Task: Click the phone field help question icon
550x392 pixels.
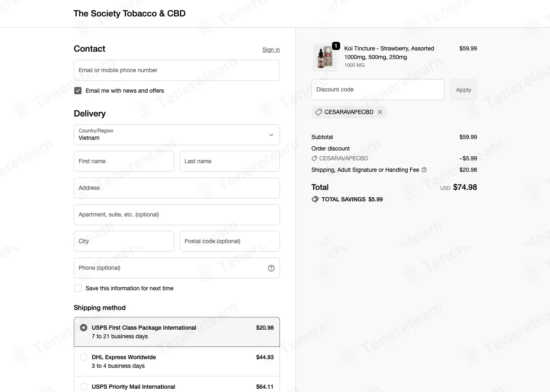Action: [x=271, y=268]
